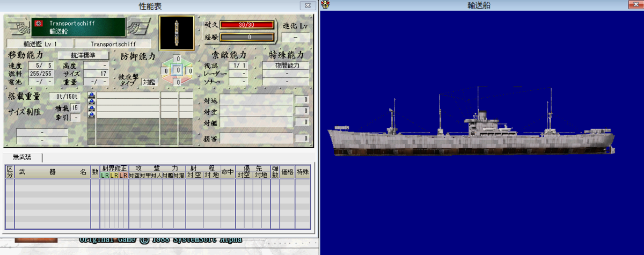Click the 特殊 column header
Screen dimensions: 644x255
[x=303, y=172]
